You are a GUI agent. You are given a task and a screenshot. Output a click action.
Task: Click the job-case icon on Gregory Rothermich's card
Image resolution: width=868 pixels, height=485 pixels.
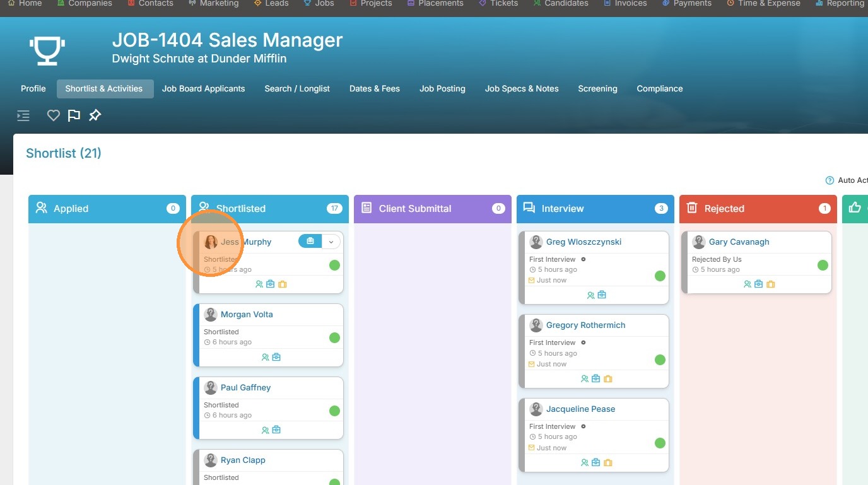tap(596, 379)
